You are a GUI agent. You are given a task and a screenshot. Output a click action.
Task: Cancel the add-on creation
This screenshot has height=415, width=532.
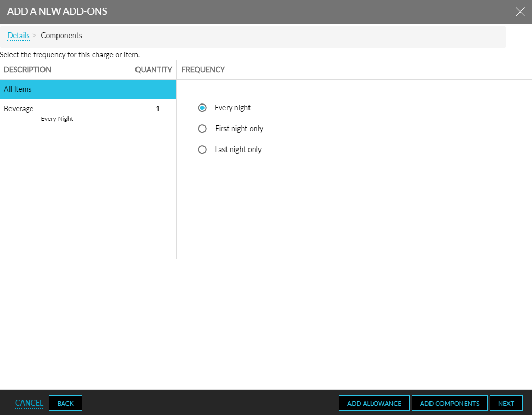[29, 403]
